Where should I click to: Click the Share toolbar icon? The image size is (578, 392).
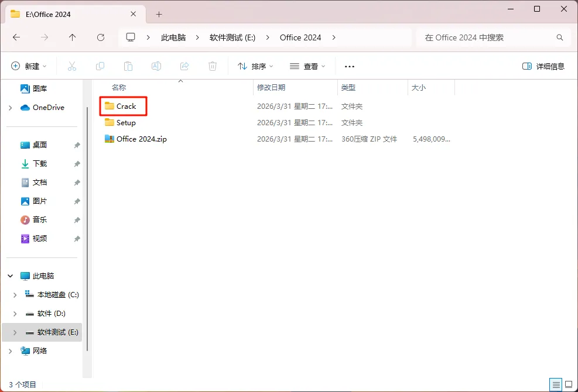184,66
